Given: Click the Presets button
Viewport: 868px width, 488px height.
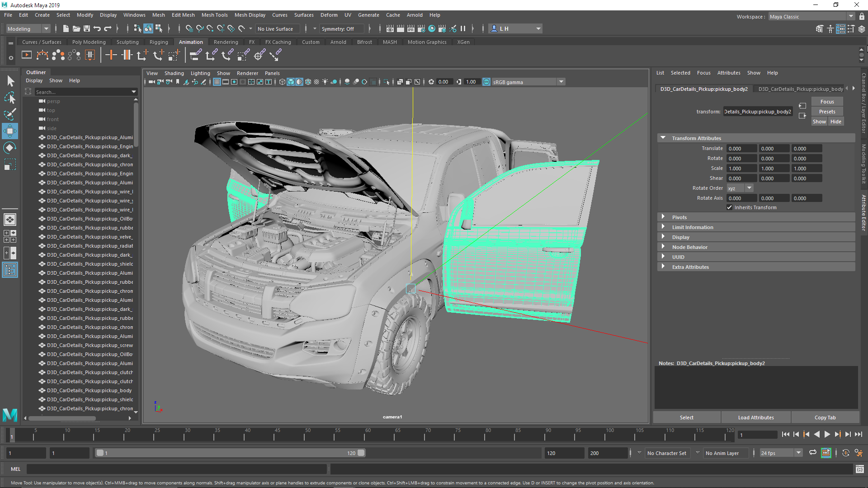Looking at the screenshot, I should tap(827, 112).
